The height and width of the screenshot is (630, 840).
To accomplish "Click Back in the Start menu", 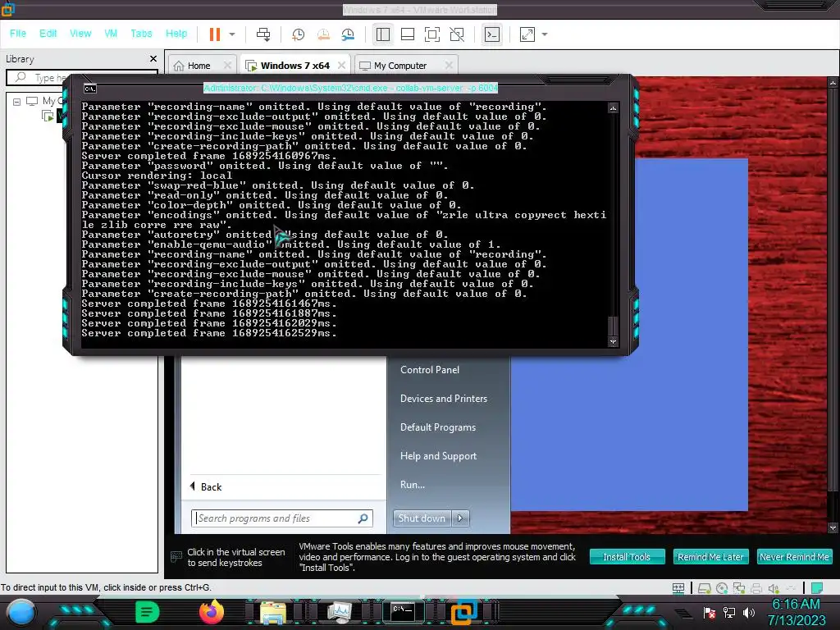I will tap(206, 487).
